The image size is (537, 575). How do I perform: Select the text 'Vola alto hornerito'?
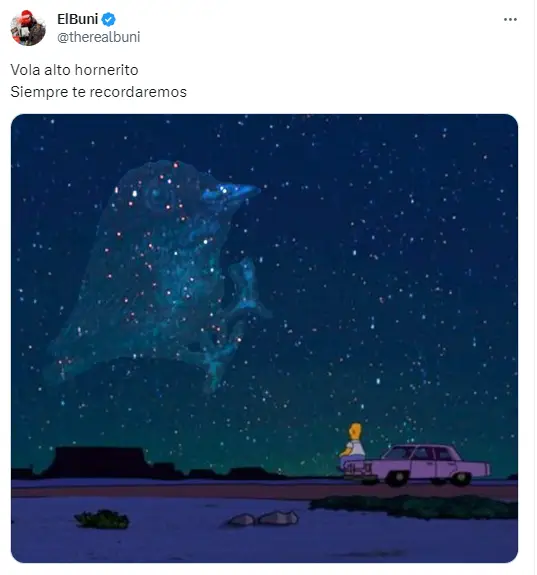pos(74,70)
